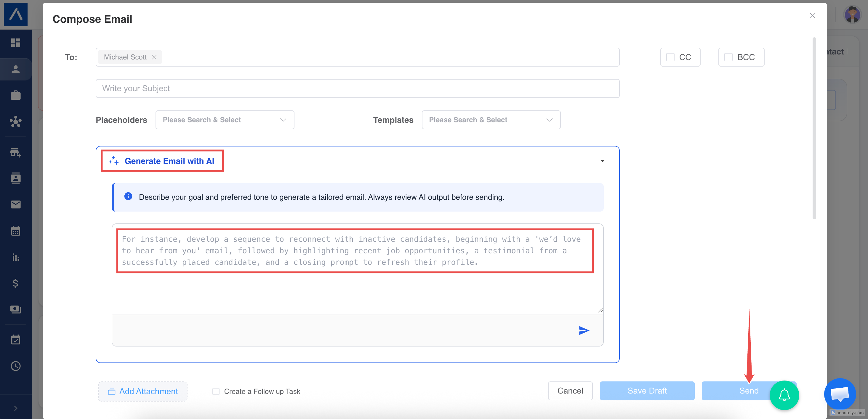Open the Templates dropdown
This screenshot has height=419, width=868.
click(x=491, y=120)
